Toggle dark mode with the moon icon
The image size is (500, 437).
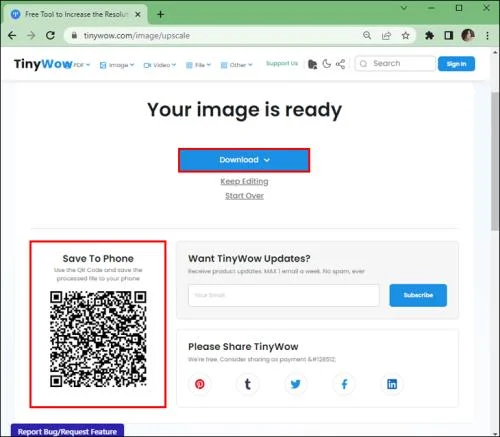[x=326, y=64]
